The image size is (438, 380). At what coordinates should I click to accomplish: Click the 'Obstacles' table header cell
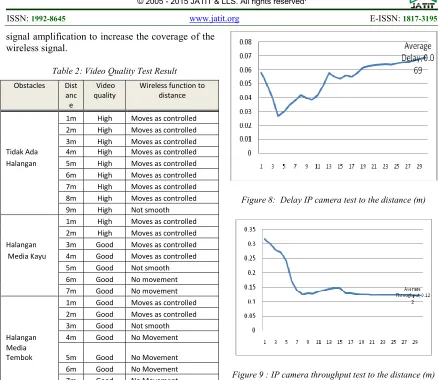pyautogui.click(x=29, y=95)
